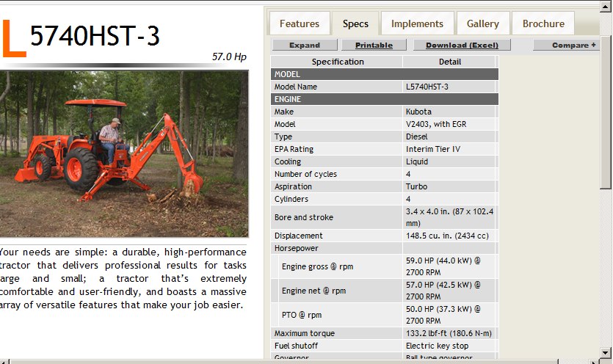The image size is (613, 364).
Task: Click the 59.0 HP (44.0 kW) value
Action: (443, 266)
